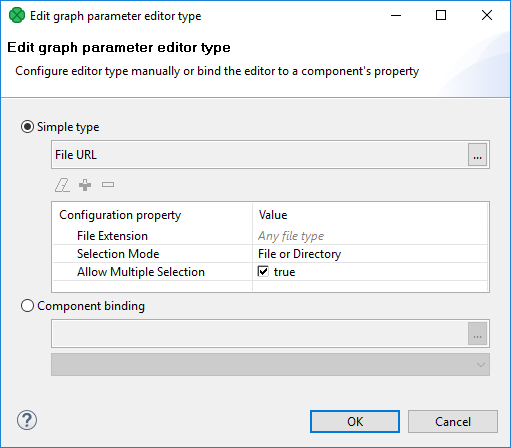
Task: Open the help question mark icon
Action: click(27, 420)
